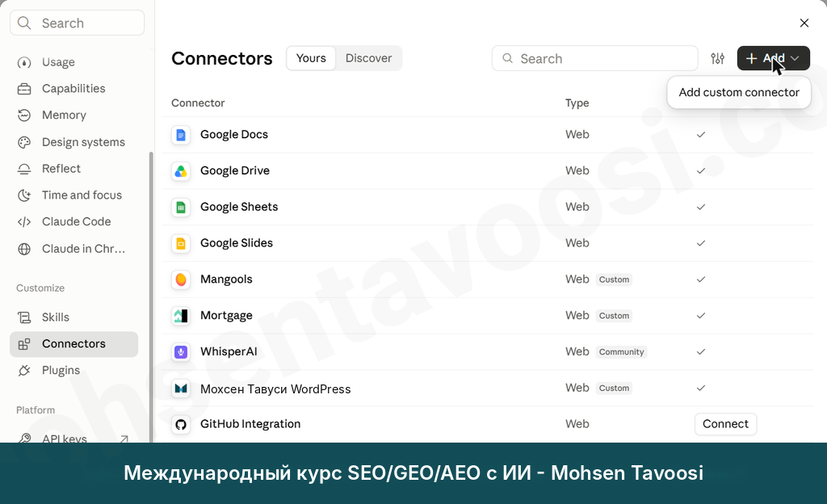827x504 pixels.
Task: Click the Claude in Chrome globe icon
Action: click(x=24, y=249)
